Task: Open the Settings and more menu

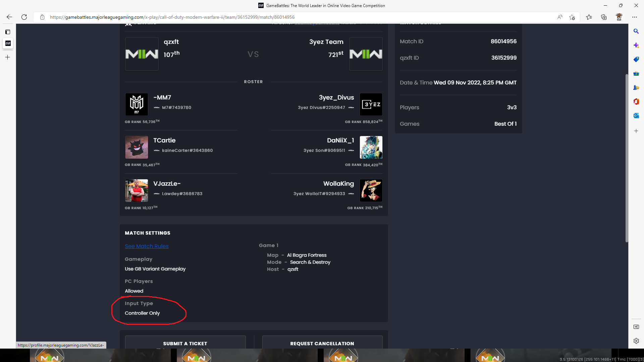Action: tap(635, 17)
